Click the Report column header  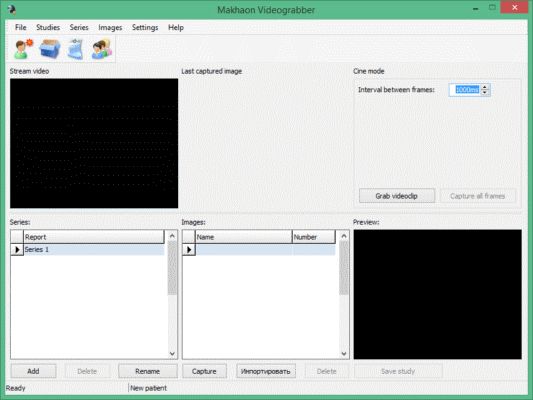tap(94, 237)
